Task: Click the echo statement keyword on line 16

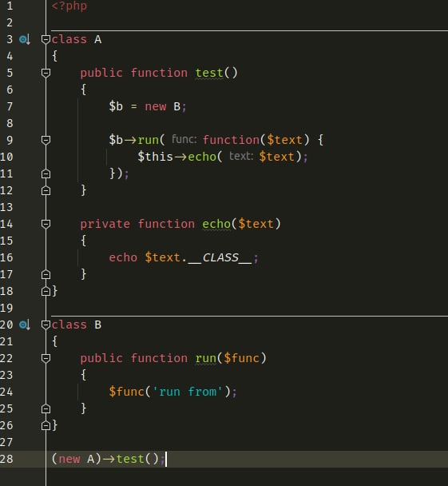Action: pyautogui.click(x=123, y=257)
